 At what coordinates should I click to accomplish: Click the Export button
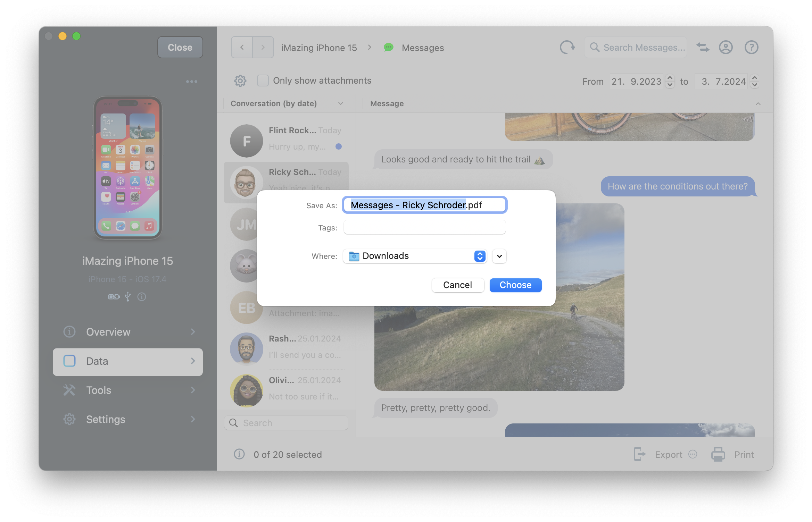coord(658,454)
